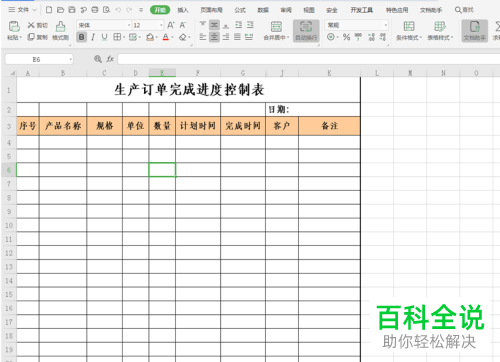The image size is (500, 362).
Task: Apply thousands separator (000) format
Action: click(358, 37)
